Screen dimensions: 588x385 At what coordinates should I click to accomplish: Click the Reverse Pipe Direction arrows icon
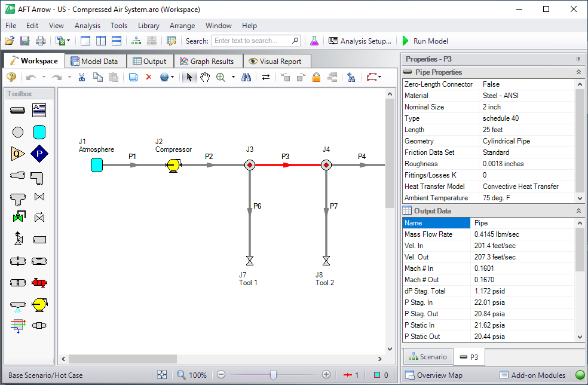pos(266,77)
